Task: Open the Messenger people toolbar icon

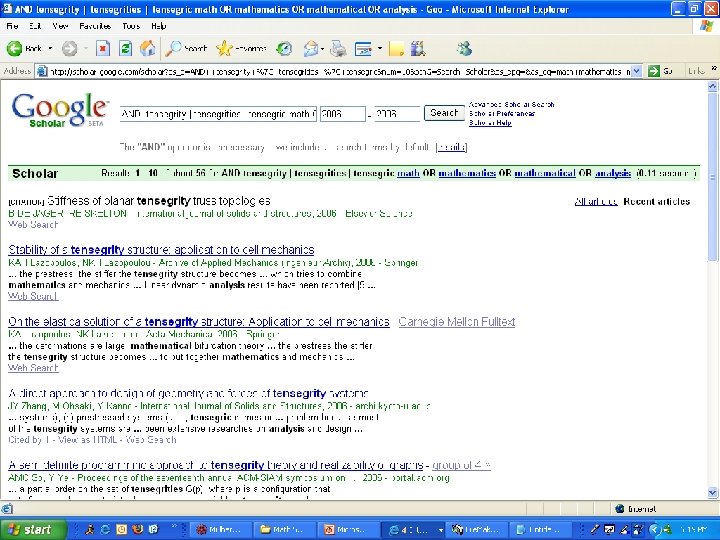Action: [x=464, y=48]
